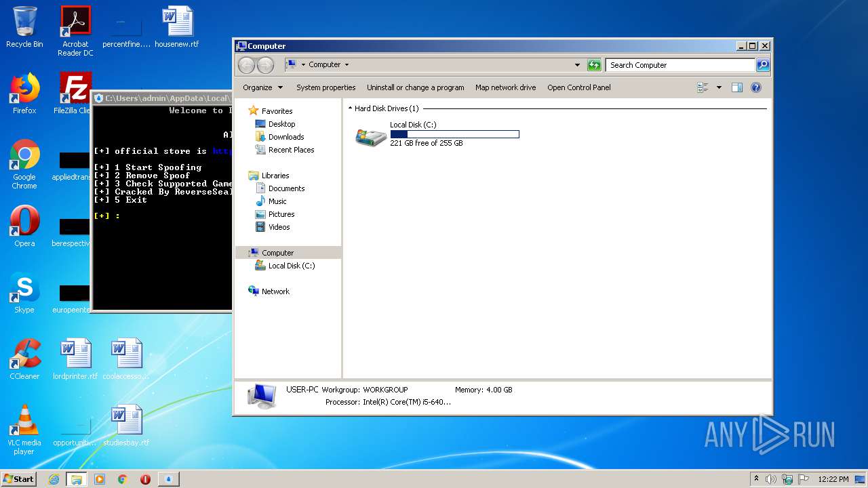Launch the Skype desktop shortcut
The height and width of the screenshot is (488, 868).
tap(24, 293)
